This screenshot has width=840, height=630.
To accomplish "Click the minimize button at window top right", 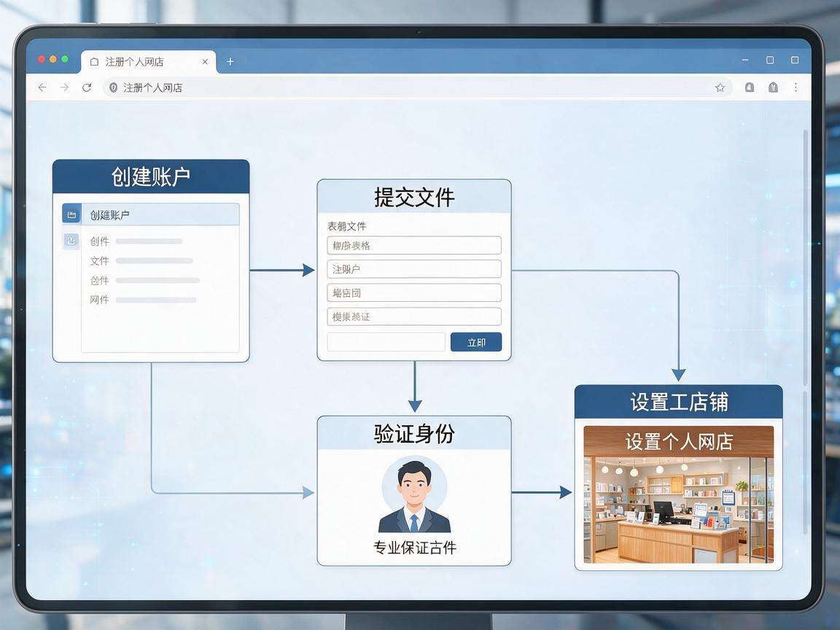I will click(745, 60).
